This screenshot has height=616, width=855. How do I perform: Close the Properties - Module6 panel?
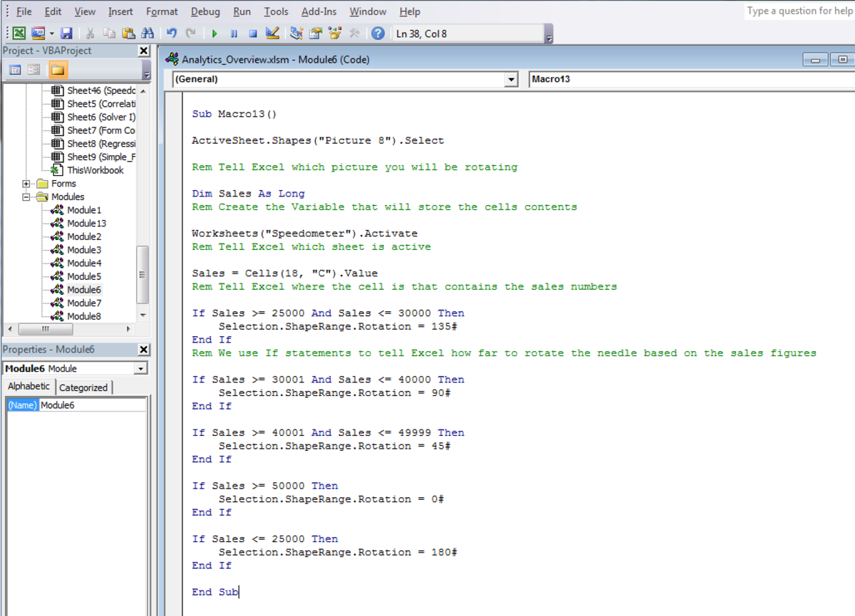[x=144, y=350]
